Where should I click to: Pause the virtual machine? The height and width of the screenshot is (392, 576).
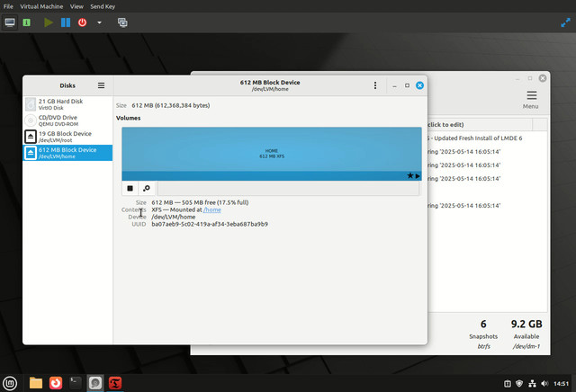pos(66,22)
